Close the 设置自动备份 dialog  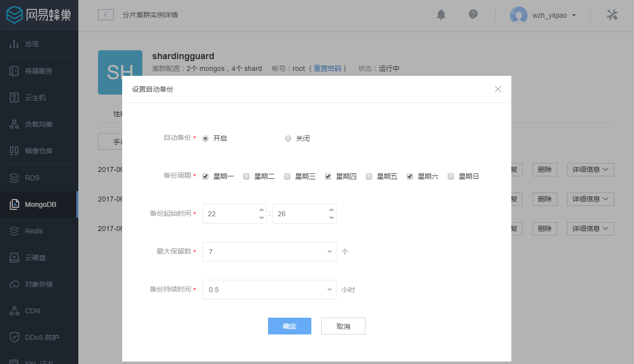tap(498, 89)
